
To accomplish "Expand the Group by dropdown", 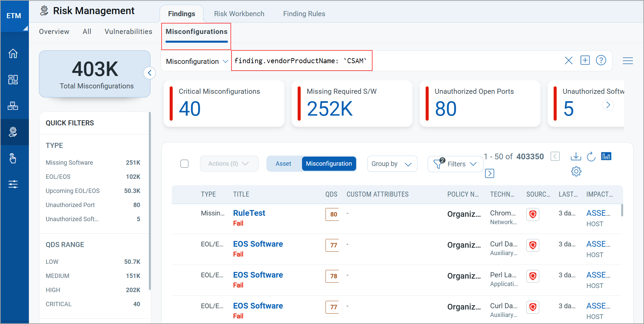I will tap(392, 164).
